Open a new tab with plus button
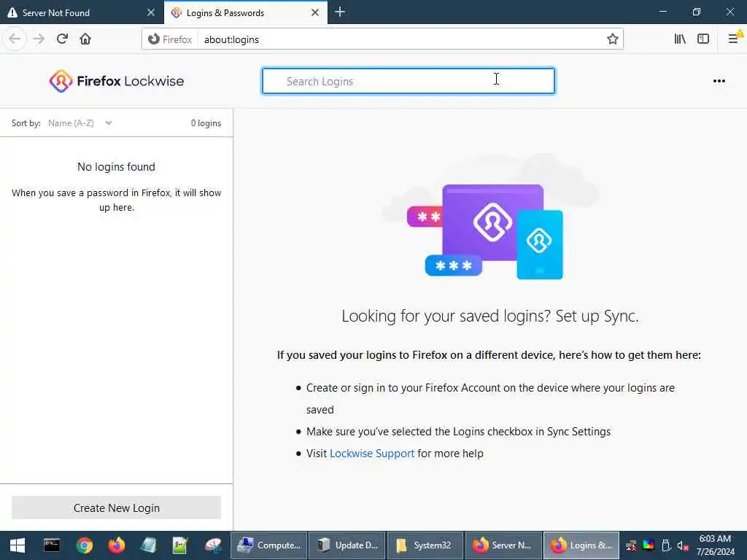This screenshot has width=747, height=560. (340, 12)
